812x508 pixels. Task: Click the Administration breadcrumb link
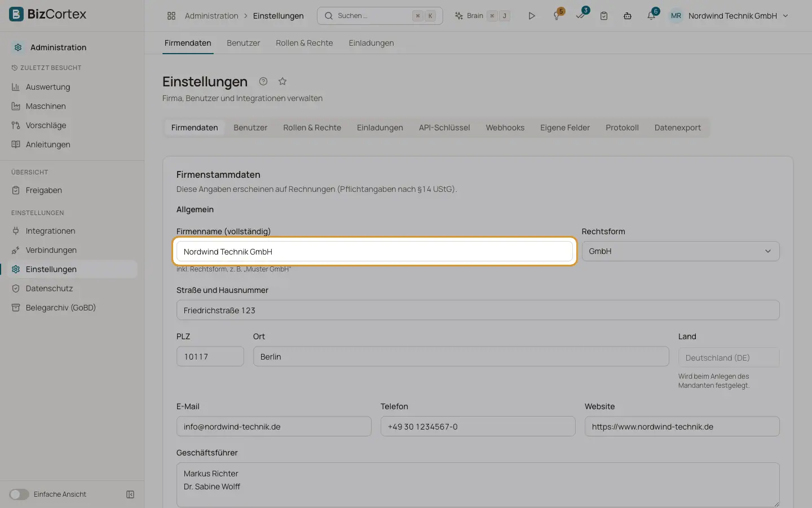click(211, 16)
